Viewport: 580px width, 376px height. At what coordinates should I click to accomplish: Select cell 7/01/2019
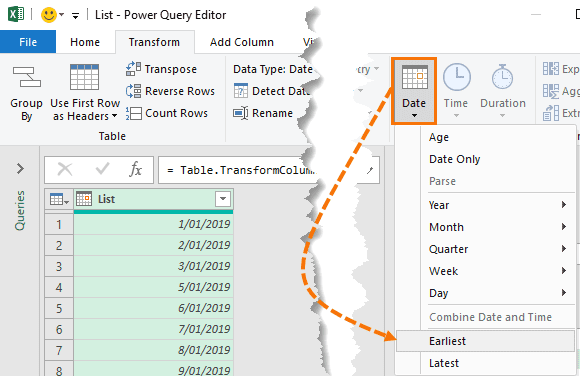154,329
